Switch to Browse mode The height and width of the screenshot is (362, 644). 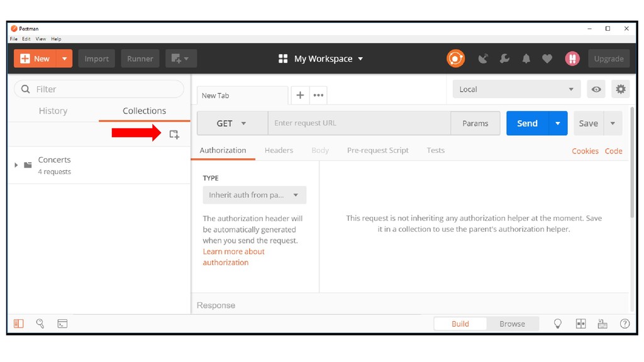pyautogui.click(x=512, y=324)
